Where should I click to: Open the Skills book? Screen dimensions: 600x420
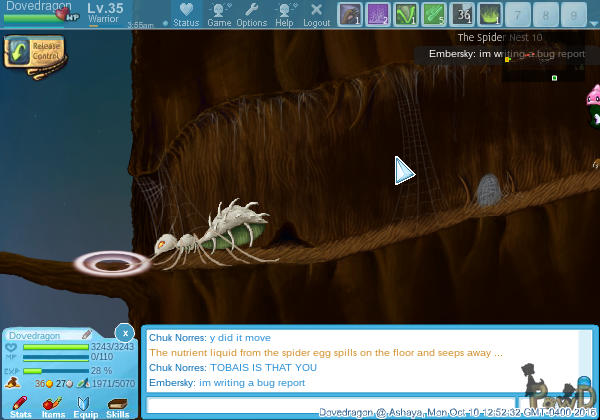tap(117, 405)
